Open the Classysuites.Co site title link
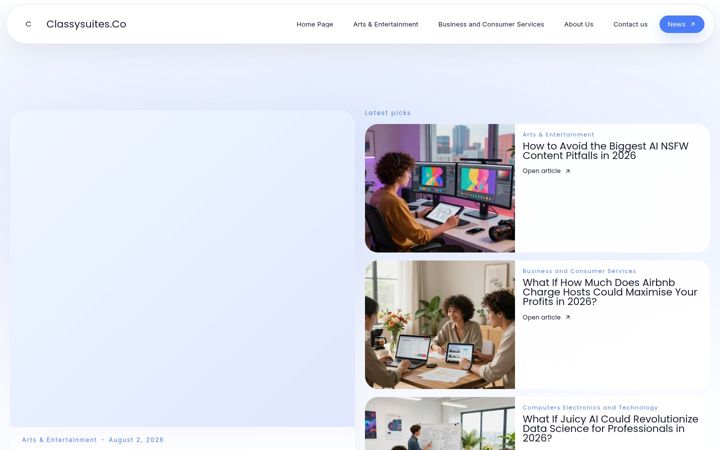 pyautogui.click(x=86, y=24)
